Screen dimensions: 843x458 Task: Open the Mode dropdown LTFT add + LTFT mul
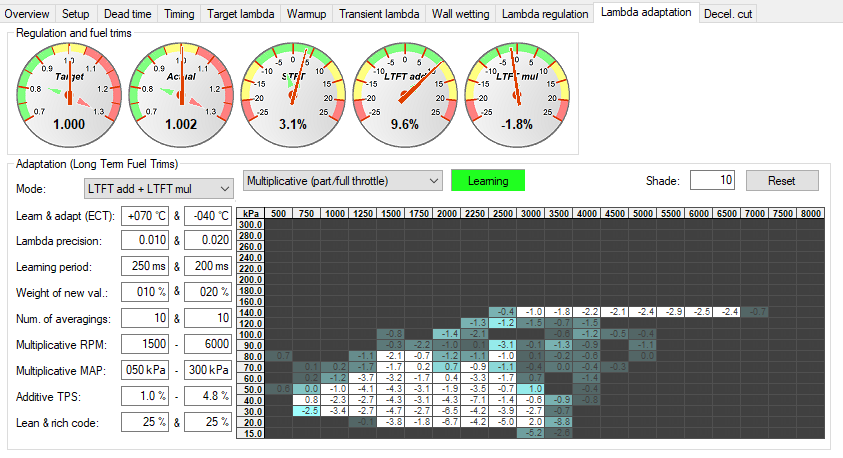tap(159, 189)
